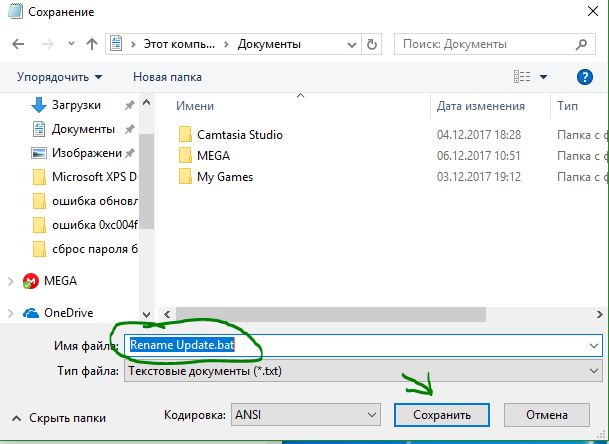
Task: Open 'Microsoft XPS D' folder in sidebar
Action: 94,177
